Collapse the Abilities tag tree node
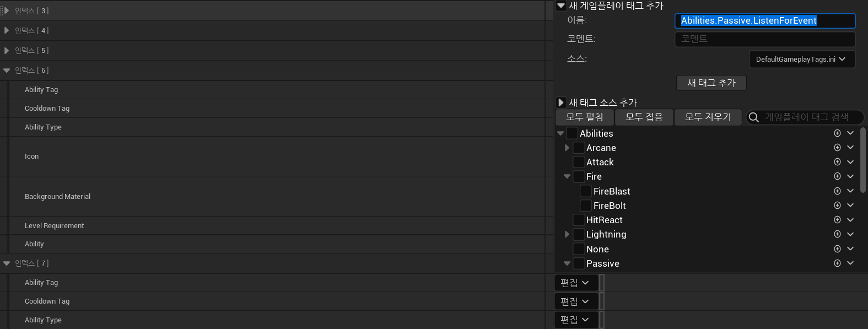868x329 pixels. [560, 133]
